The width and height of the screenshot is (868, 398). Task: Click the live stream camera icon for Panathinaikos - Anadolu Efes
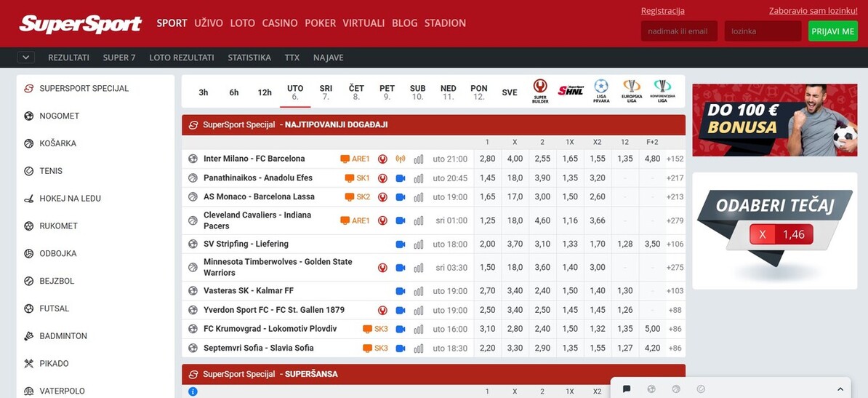point(401,178)
